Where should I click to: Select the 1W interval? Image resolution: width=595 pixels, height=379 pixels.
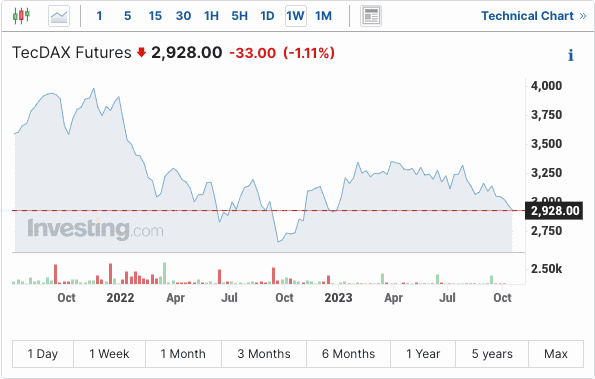point(296,16)
